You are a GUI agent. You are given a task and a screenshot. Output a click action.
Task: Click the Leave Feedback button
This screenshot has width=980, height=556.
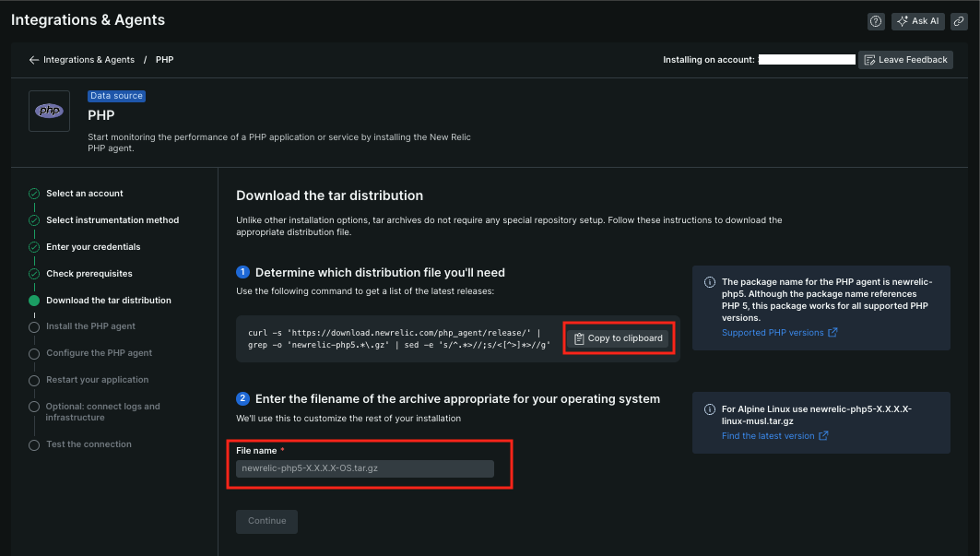click(x=905, y=60)
